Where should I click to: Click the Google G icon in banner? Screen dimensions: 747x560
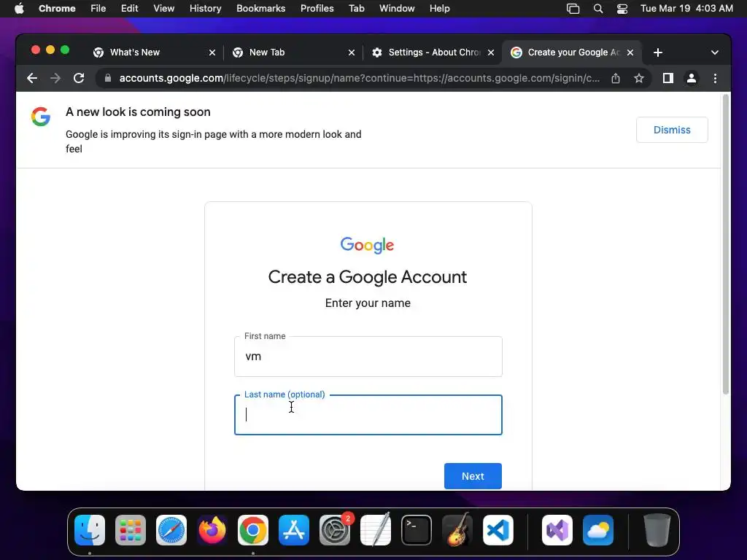[x=41, y=117]
